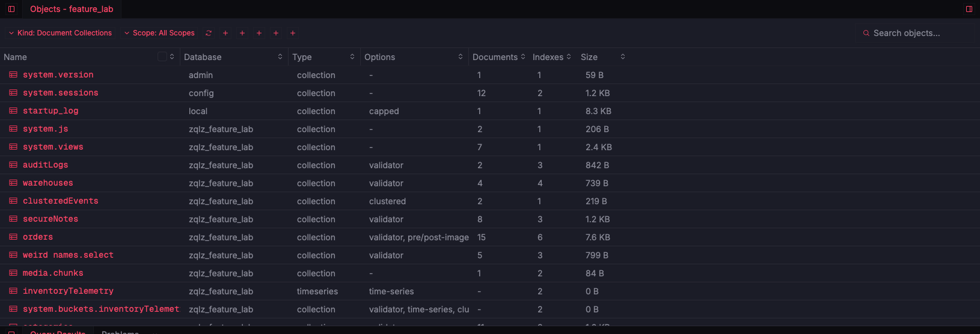Select the media.chunks row name
Image resolution: width=980 pixels, height=334 pixels.
[53, 273]
